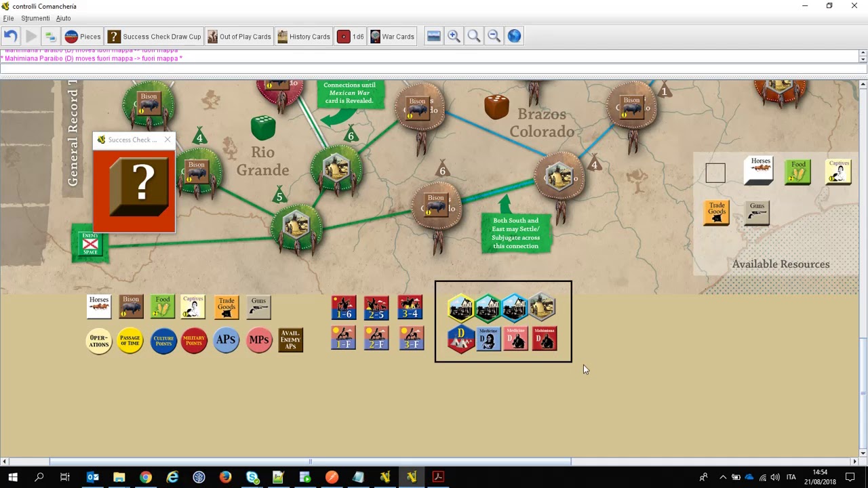
Task: Pick the APs marker
Action: (x=226, y=340)
